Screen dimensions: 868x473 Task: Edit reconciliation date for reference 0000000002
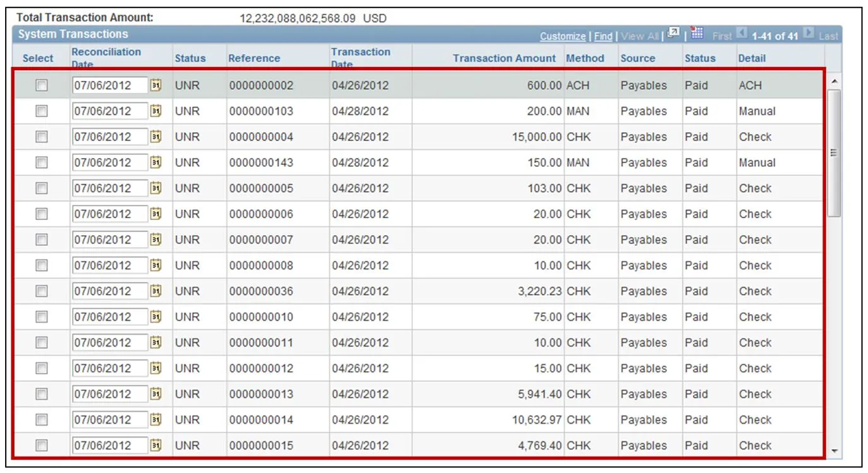pyautogui.click(x=110, y=85)
